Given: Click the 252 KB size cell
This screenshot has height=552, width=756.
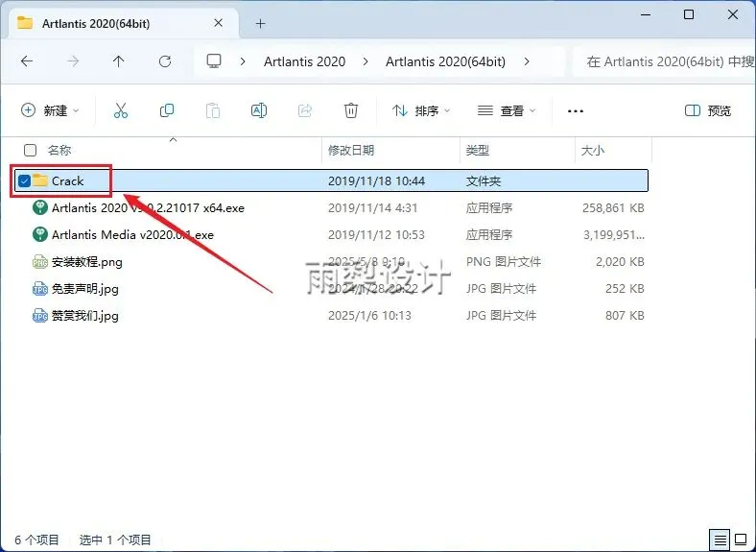Looking at the screenshot, I should tap(625, 289).
